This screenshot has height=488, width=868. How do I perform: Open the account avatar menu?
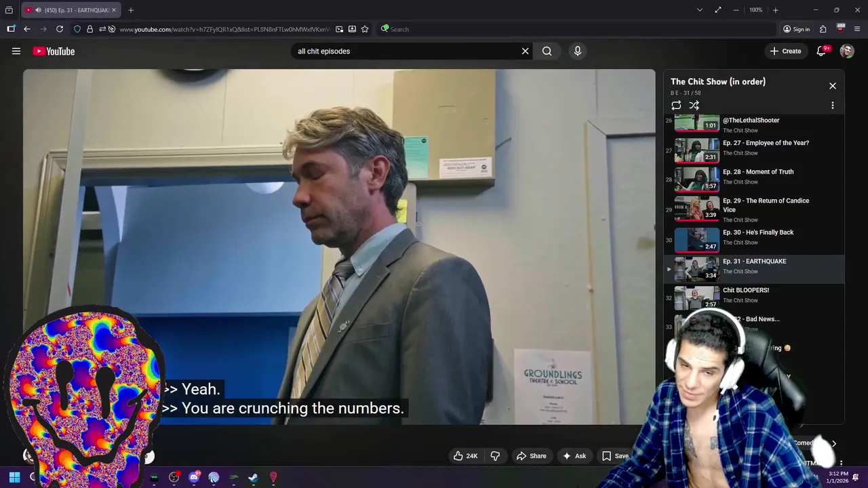[847, 51]
